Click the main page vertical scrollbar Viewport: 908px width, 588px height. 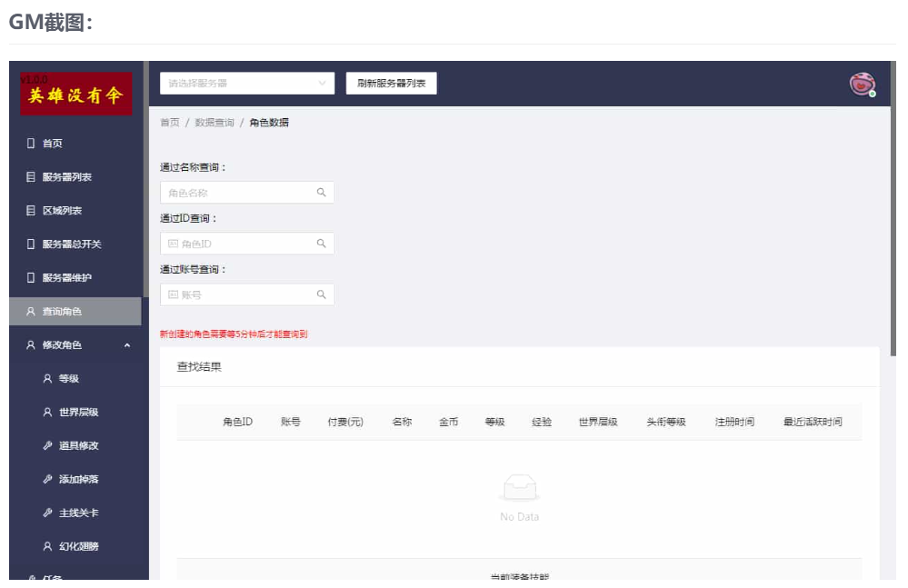pos(893,208)
